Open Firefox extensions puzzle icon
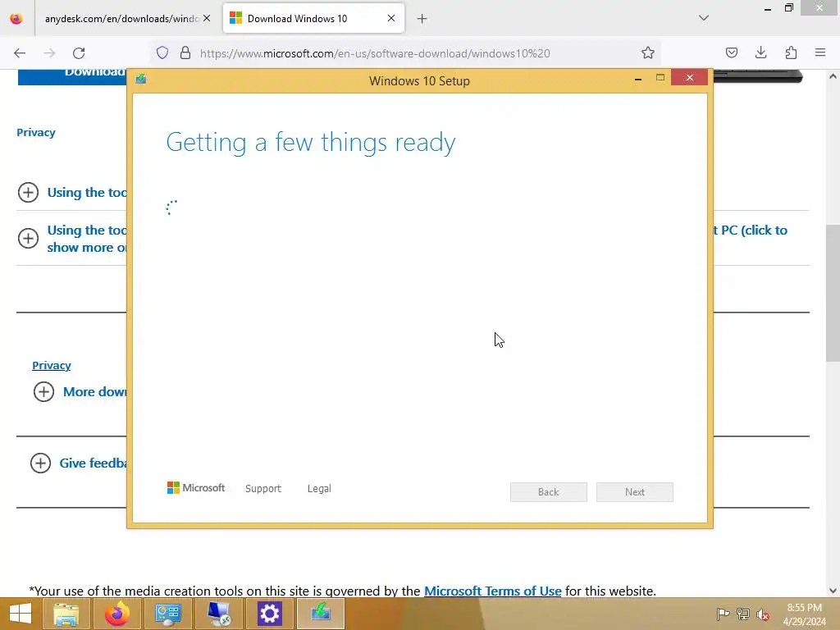 791,52
